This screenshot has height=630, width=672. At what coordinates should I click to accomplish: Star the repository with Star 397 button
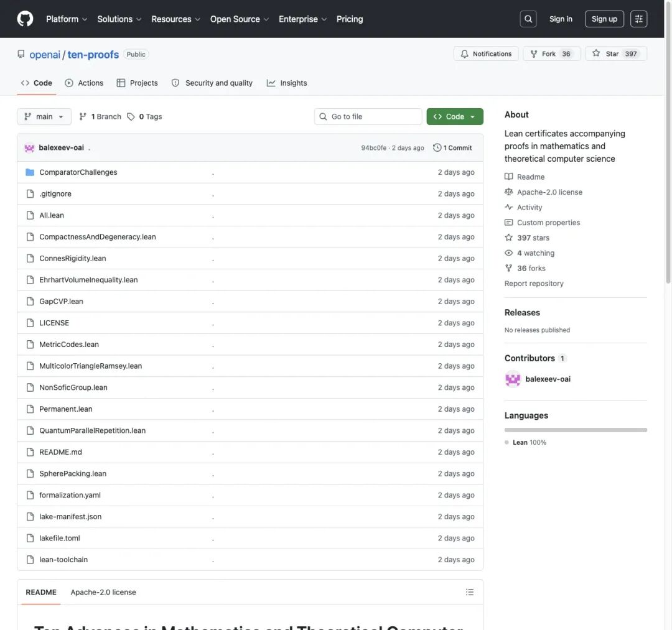click(x=616, y=53)
